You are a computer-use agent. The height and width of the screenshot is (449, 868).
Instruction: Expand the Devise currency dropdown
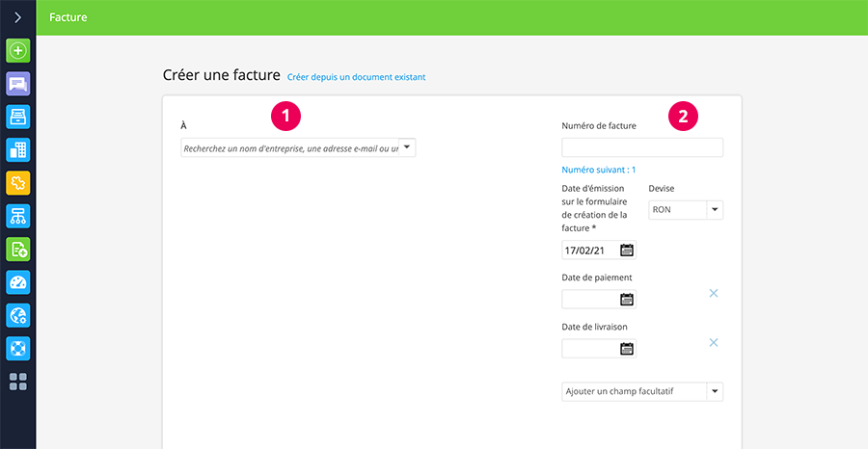(714, 209)
